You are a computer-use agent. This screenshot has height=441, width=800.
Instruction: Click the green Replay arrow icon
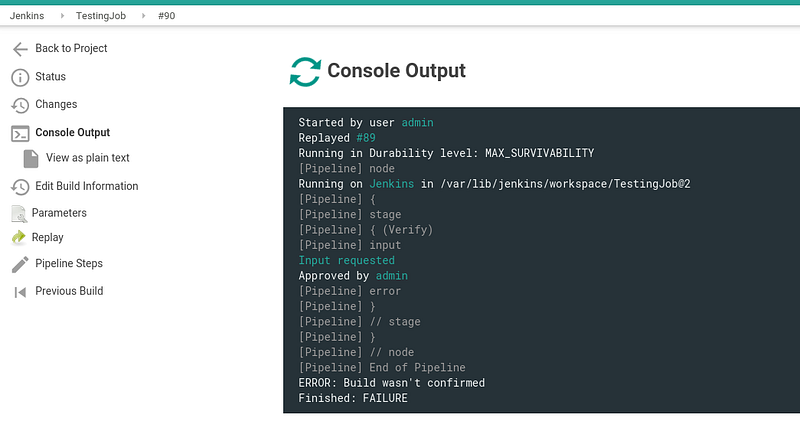[19, 237]
